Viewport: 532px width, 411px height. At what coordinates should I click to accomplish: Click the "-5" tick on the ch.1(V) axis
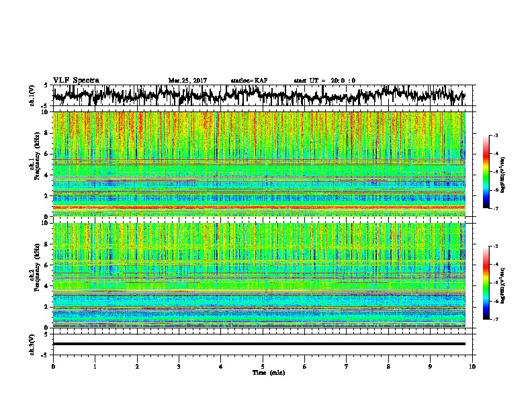coord(45,106)
